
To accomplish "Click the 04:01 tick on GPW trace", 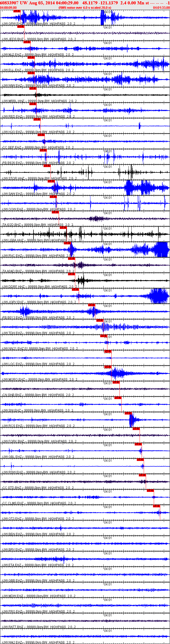I will (x=108, y=12).
